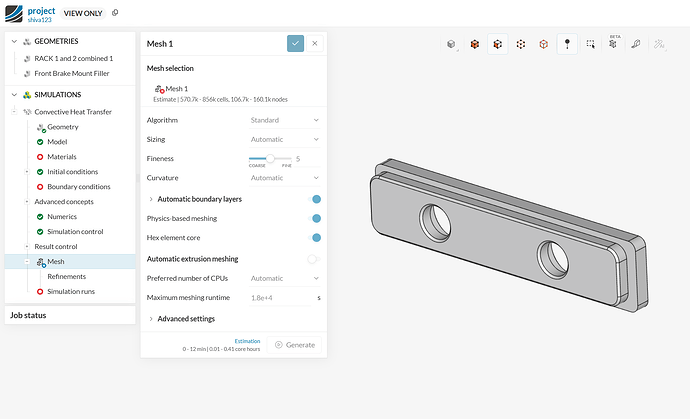Open the Job status panel
690x419 pixels.
(x=70, y=315)
